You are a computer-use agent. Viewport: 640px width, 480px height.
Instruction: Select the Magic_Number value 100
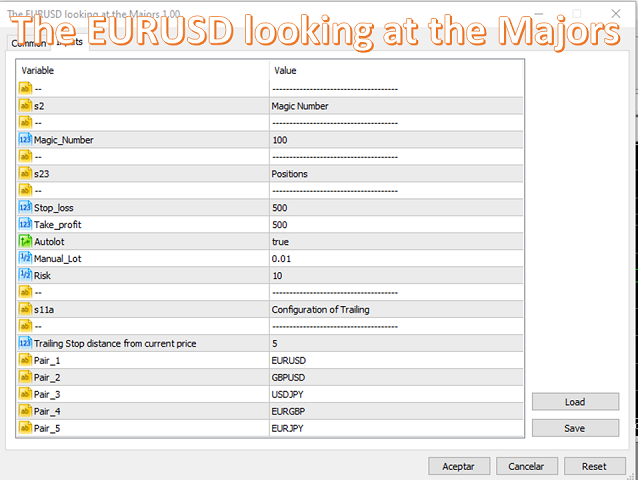point(280,140)
